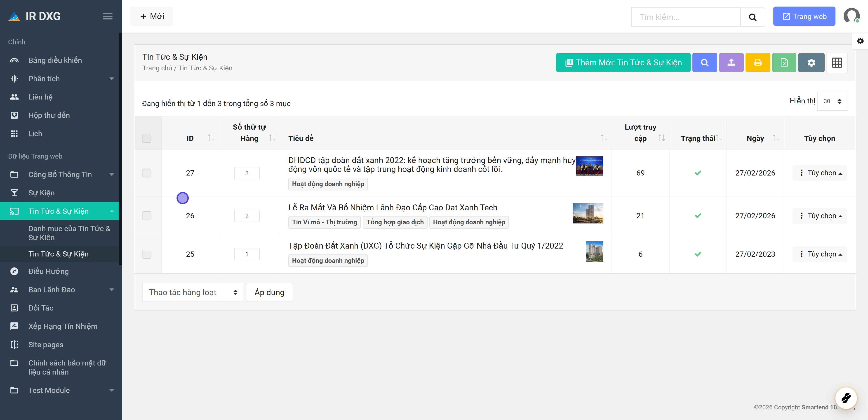
Task: Submit search with the magnifier icon in top bar
Action: [753, 17]
